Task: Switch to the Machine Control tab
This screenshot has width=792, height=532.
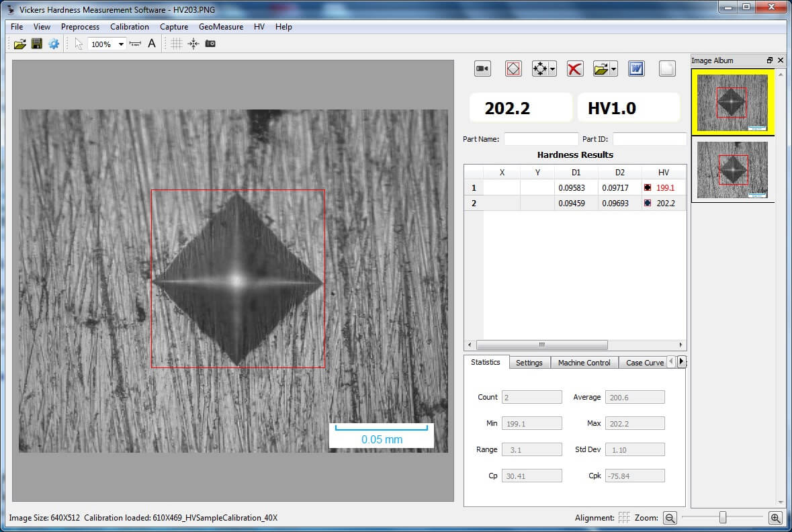Action: (x=584, y=363)
